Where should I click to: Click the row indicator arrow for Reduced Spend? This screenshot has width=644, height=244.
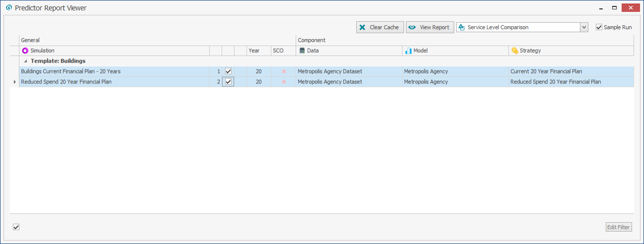[x=14, y=82]
